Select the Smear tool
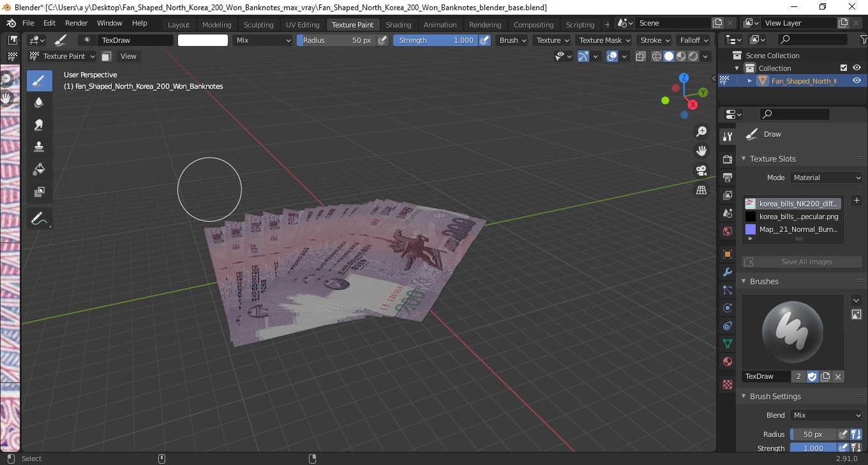The height and width of the screenshot is (465, 868). click(x=39, y=125)
